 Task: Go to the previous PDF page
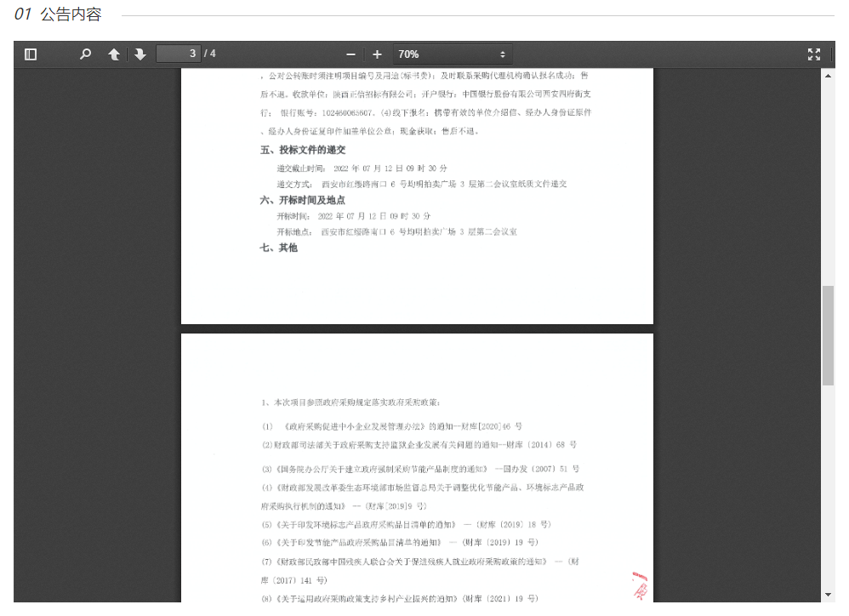point(113,54)
